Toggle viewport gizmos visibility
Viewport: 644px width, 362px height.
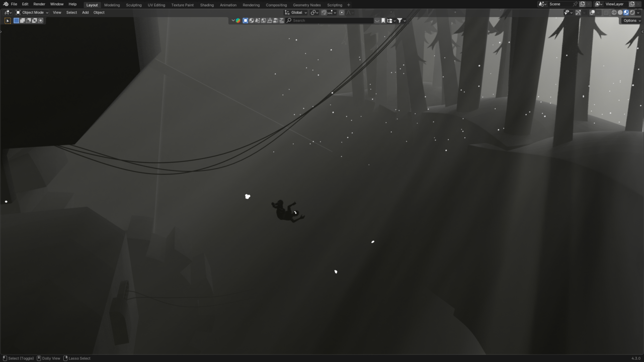coord(578,13)
